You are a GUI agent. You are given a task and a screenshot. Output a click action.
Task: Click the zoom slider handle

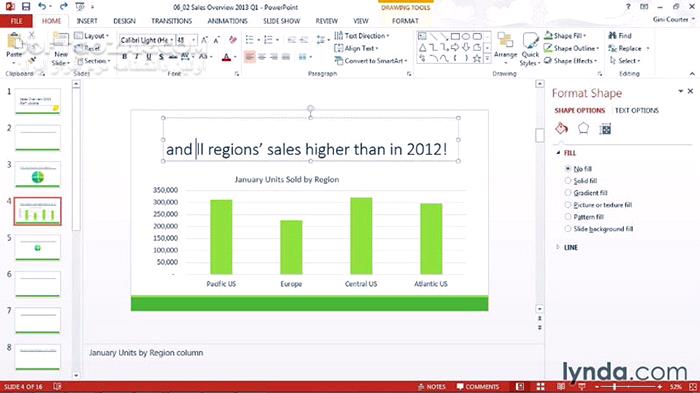(x=615, y=387)
